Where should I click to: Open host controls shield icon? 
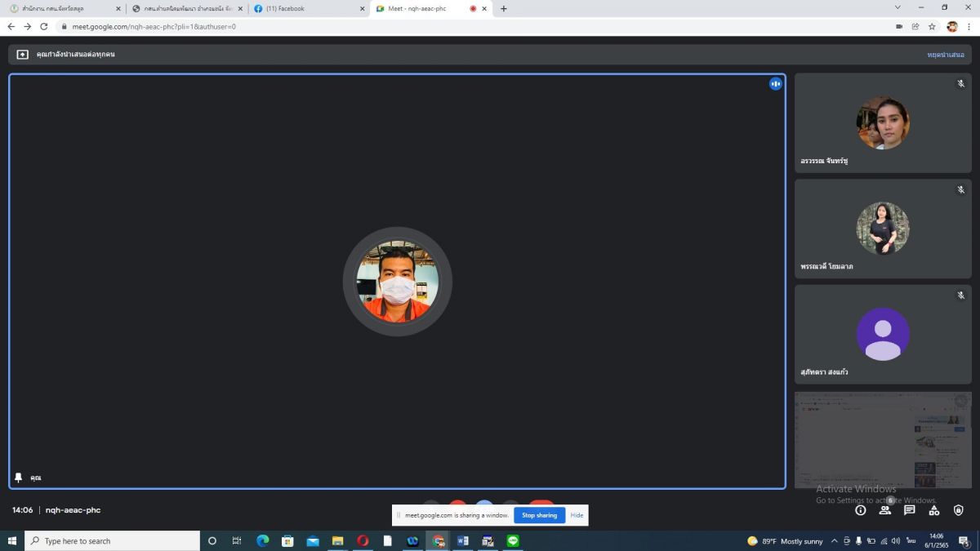(958, 510)
